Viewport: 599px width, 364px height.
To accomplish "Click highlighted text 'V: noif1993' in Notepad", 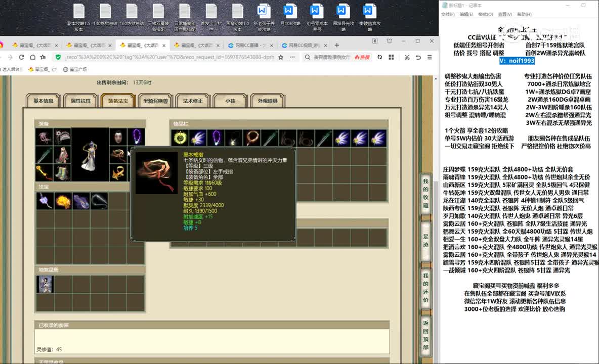I will point(517,61).
